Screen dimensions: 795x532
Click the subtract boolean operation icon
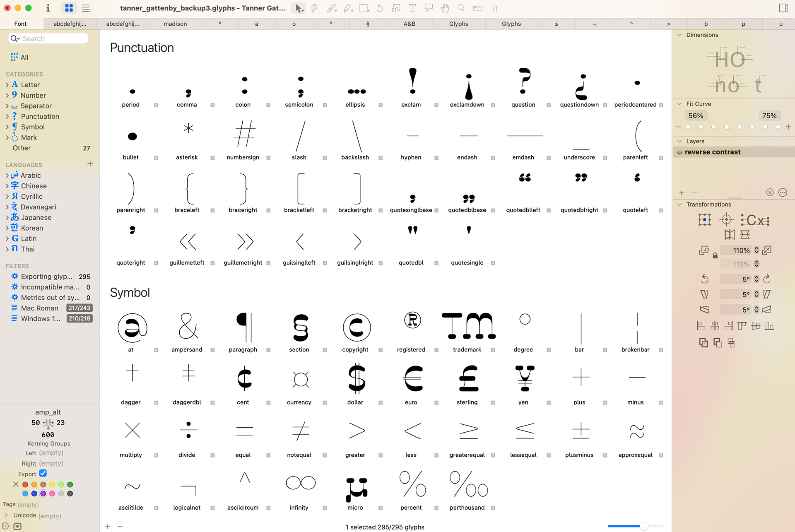[718, 342]
